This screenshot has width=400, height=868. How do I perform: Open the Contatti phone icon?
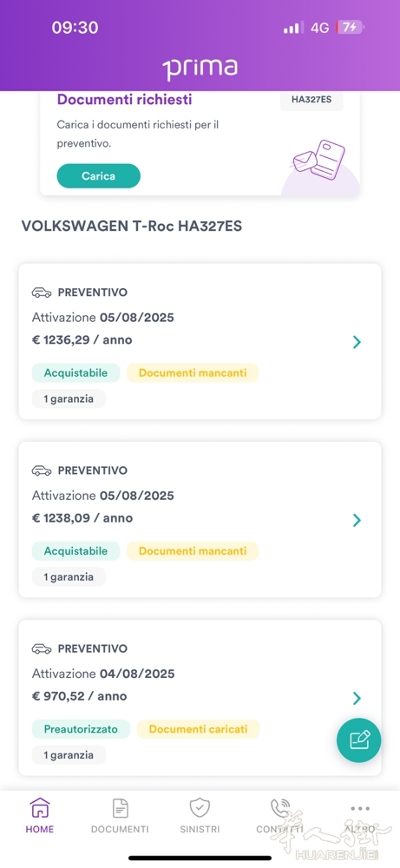(x=280, y=808)
